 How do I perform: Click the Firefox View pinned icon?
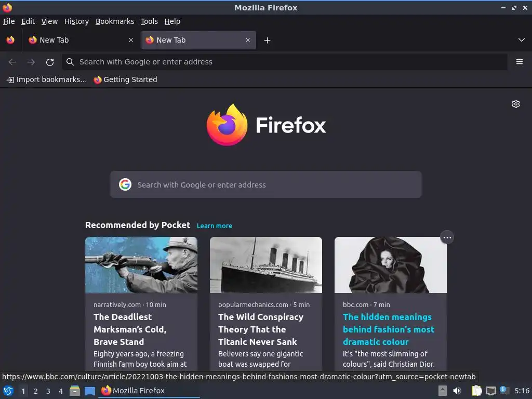click(x=10, y=40)
